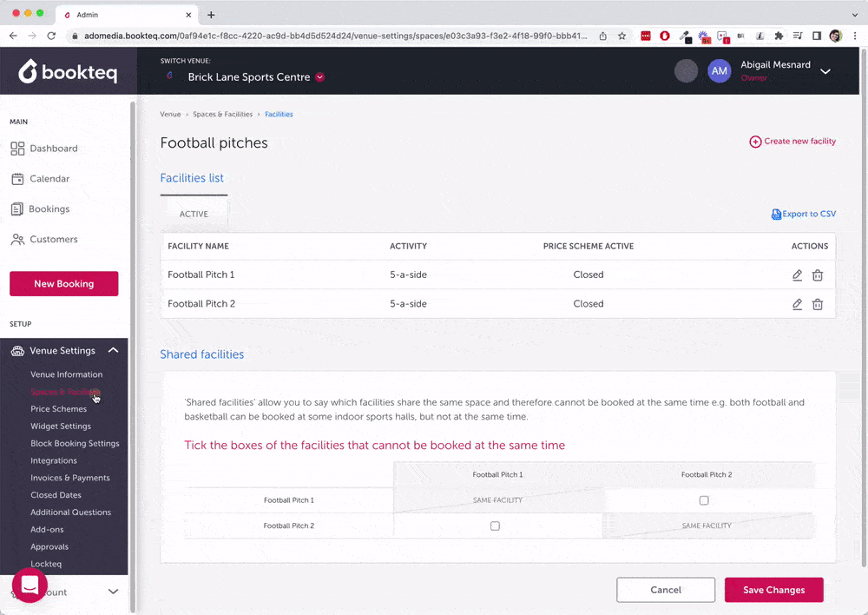The height and width of the screenshot is (615, 868).
Task: Click the Venue breadcrumb link
Action: (x=170, y=114)
